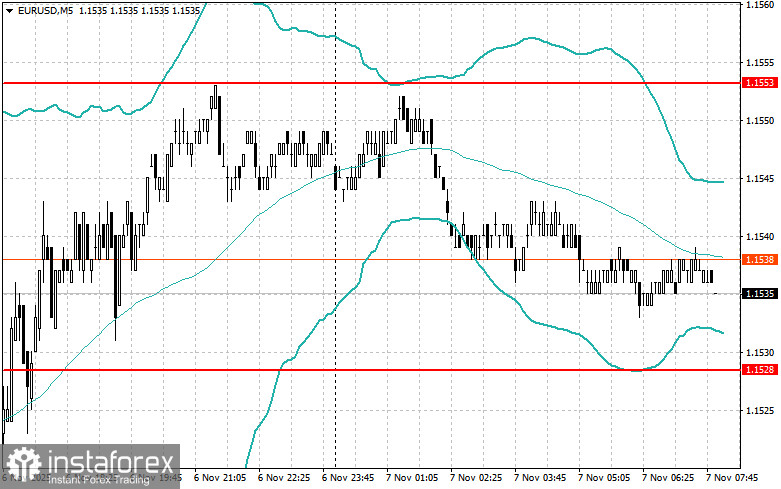
Task: Click the 7 Nov 05:05 time label
Action: (x=604, y=478)
